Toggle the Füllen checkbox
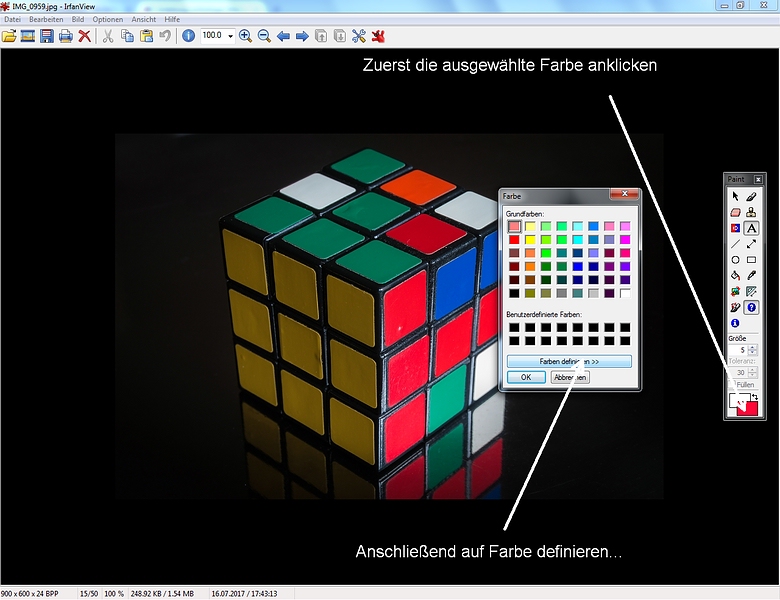780x600 pixels. coord(732,385)
